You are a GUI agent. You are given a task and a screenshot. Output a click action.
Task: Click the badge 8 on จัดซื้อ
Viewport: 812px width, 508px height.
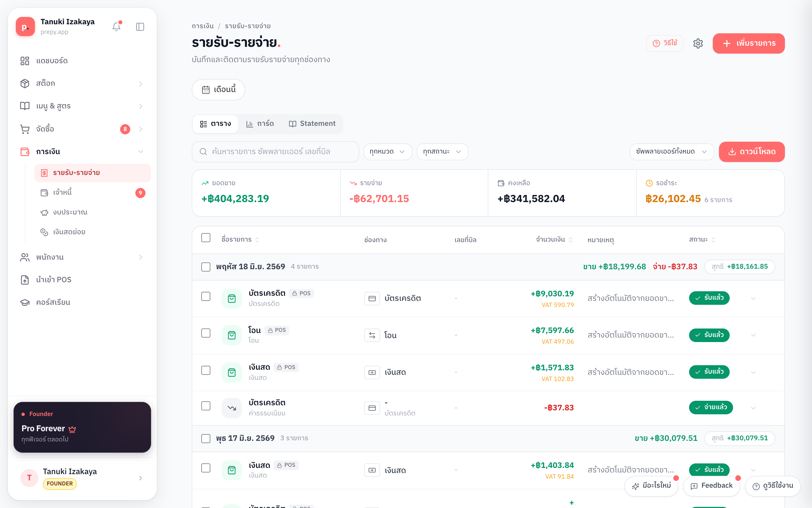(x=125, y=129)
